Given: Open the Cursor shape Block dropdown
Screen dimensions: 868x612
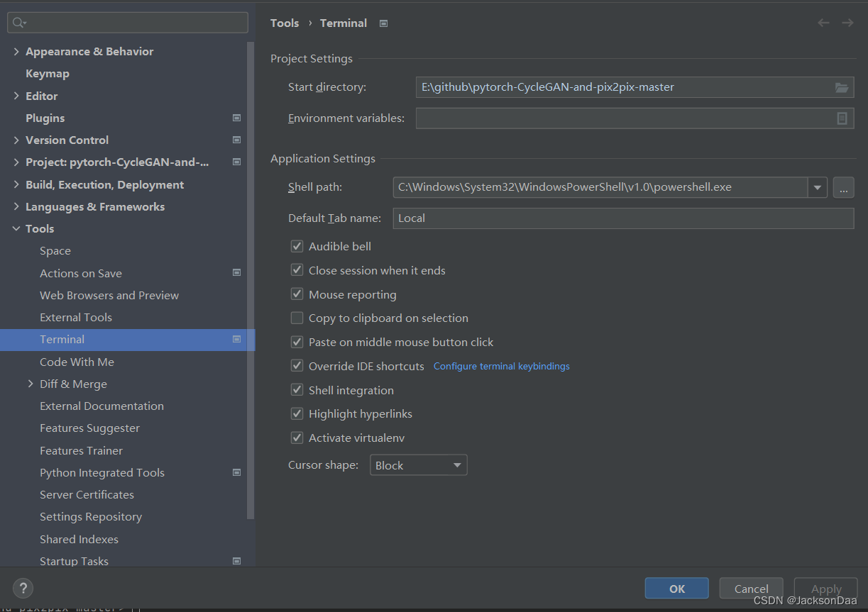Looking at the screenshot, I should 419,465.
